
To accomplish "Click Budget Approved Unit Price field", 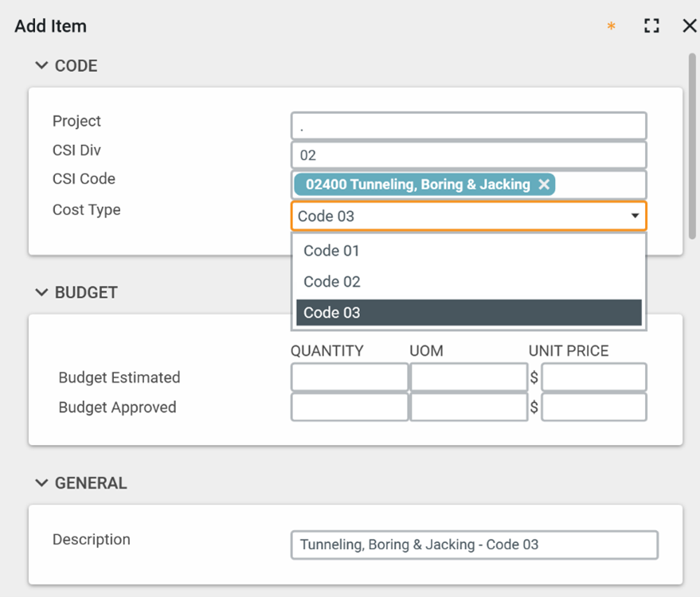I will [x=593, y=408].
